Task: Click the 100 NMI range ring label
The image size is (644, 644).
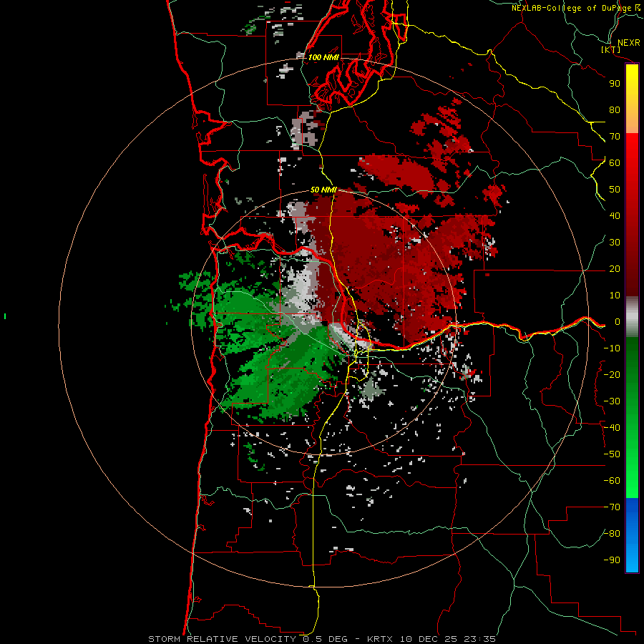Action: tap(323, 57)
